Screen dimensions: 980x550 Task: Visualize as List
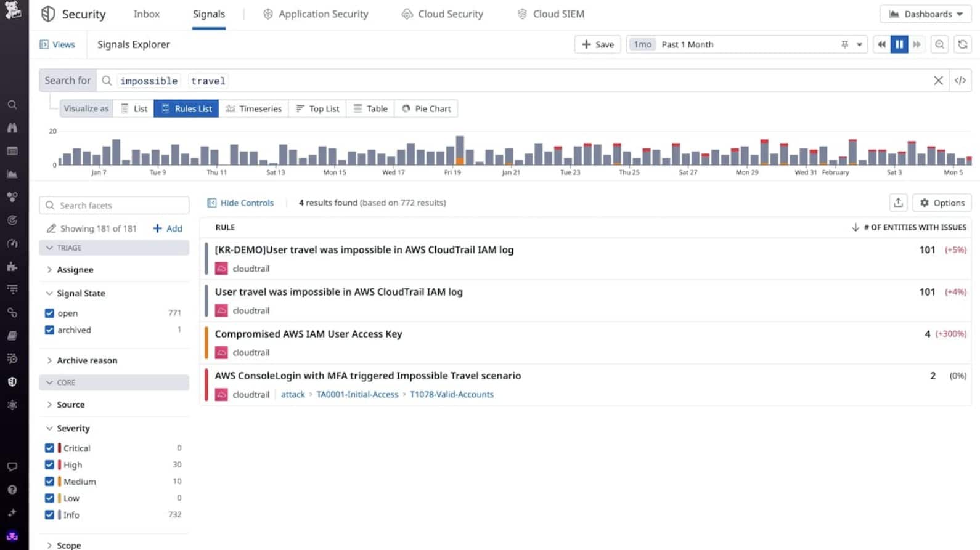pos(134,108)
